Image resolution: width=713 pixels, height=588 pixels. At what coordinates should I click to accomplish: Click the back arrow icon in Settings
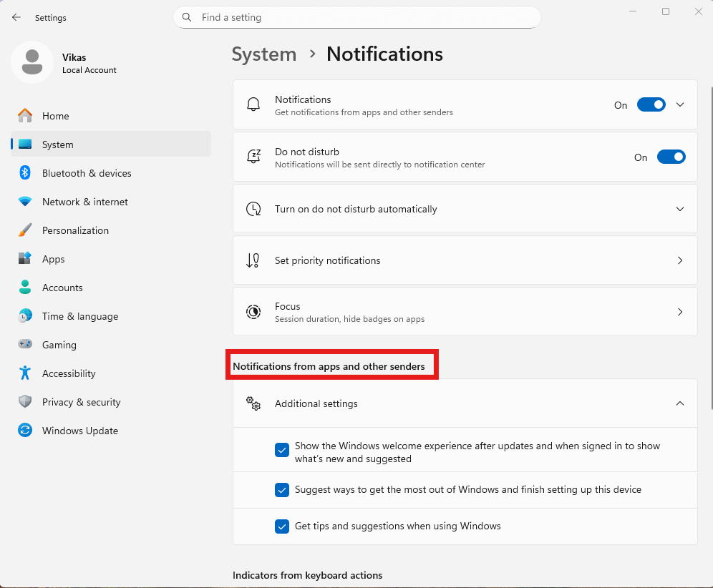[16, 17]
